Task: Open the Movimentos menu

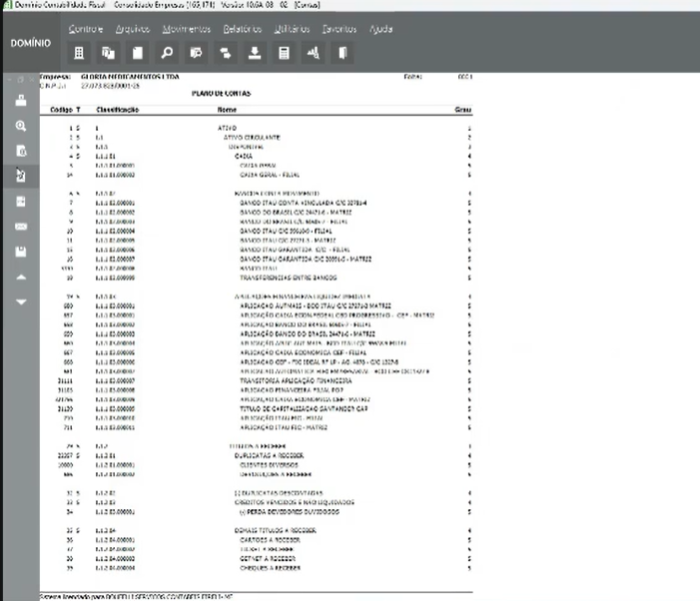Action: (x=186, y=29)
